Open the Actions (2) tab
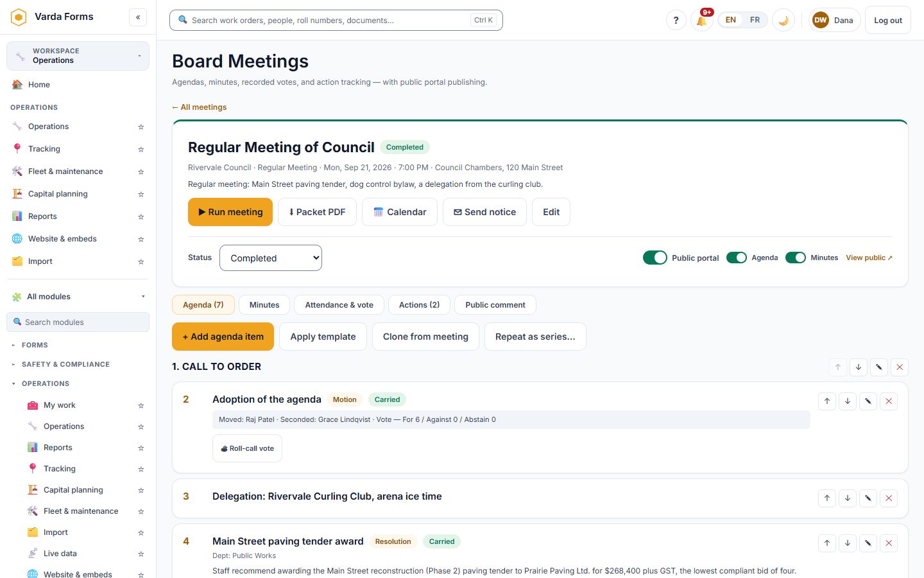924x578 pixels. [420, 305]
